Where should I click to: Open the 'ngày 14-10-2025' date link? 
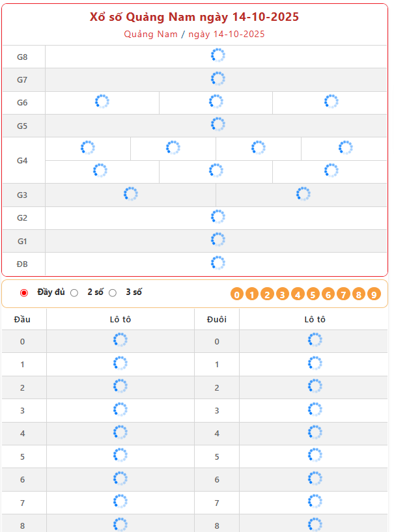227,34
